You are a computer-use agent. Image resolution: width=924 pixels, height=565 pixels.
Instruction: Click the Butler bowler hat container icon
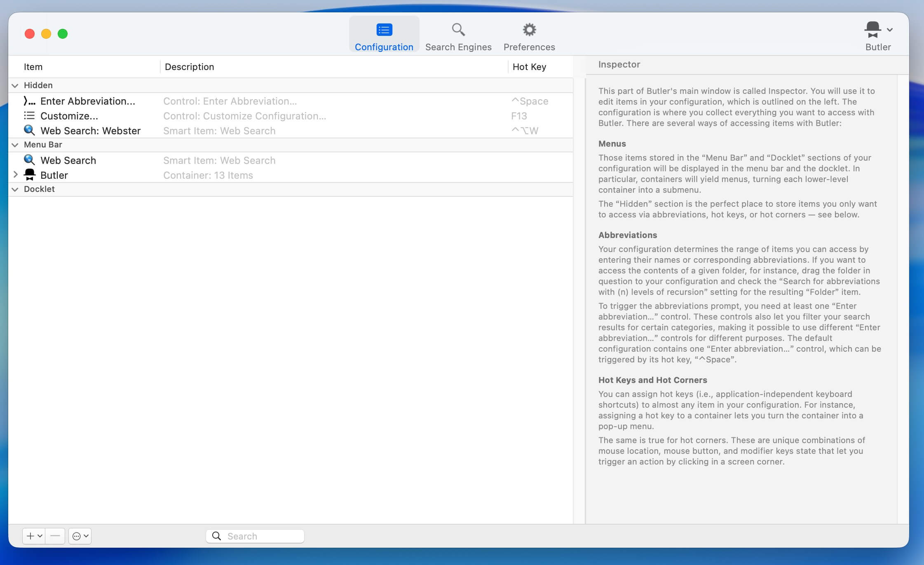[30, 175]
